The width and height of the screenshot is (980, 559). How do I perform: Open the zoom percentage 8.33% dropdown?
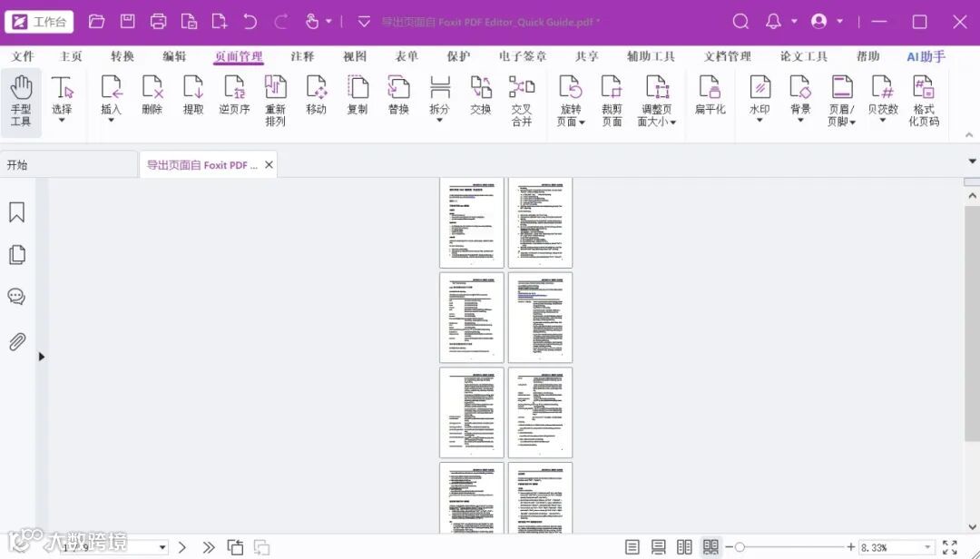click(928, 547)
